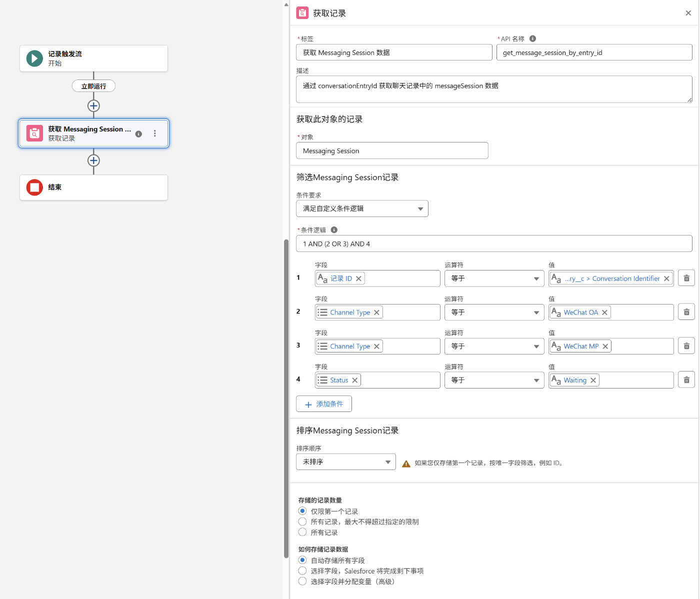Remove the 记录 ID field pill
Screen dimensions: 700x599
point(358,278)
